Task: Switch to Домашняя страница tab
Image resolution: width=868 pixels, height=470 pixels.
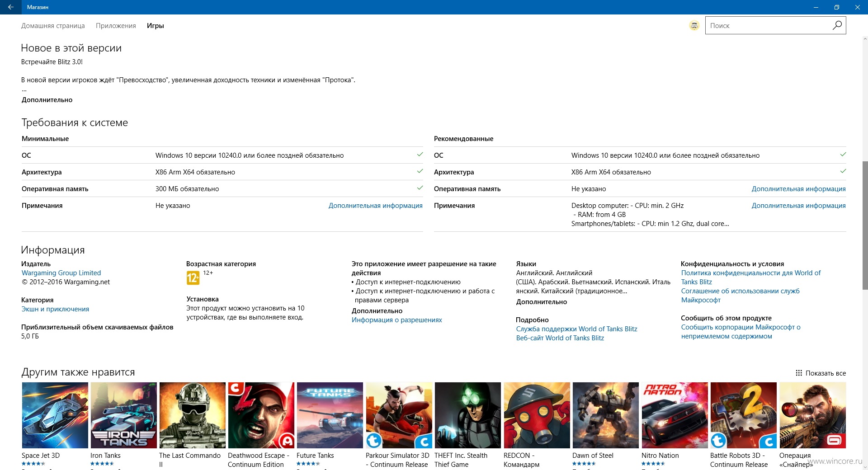Action: click(x=53, y=26)
